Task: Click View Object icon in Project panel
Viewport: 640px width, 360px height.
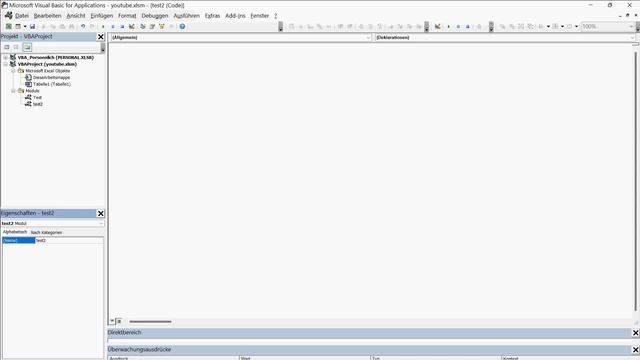Action: (16, 47)
